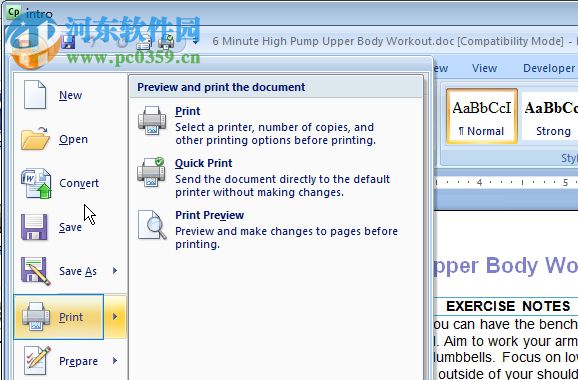
Task: Click the printer icon in the highlighted Print row
Action: tap(36, 317)
